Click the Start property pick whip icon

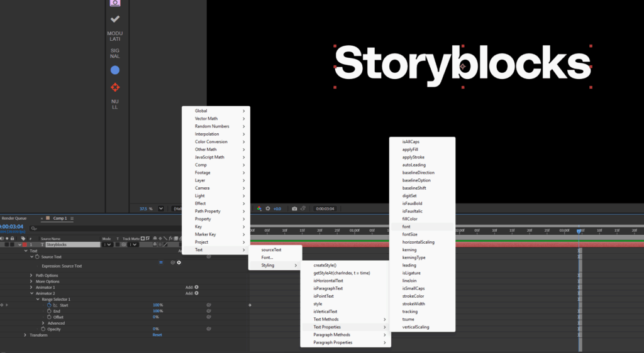click(x=209, y=305)
